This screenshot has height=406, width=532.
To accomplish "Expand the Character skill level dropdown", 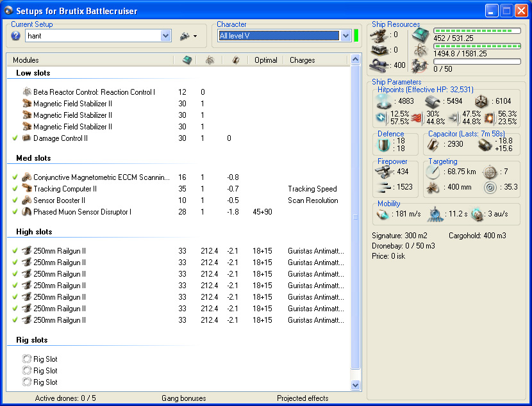I will click(345, 36).
